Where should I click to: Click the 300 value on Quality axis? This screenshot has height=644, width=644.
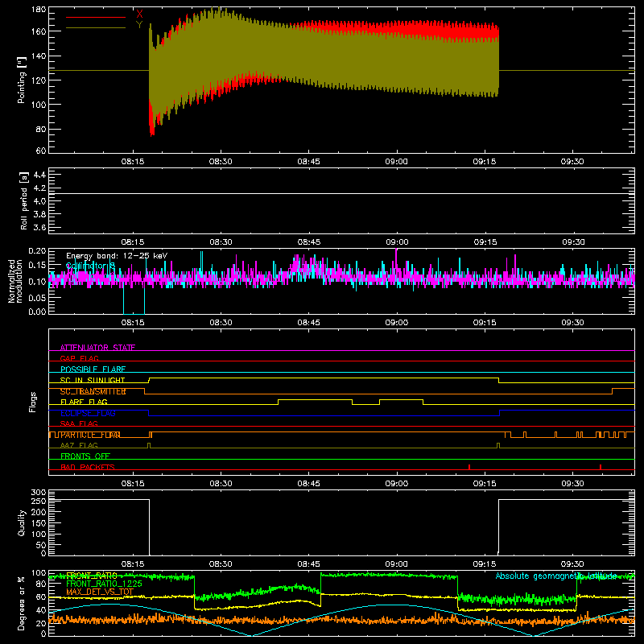(39, 493)
